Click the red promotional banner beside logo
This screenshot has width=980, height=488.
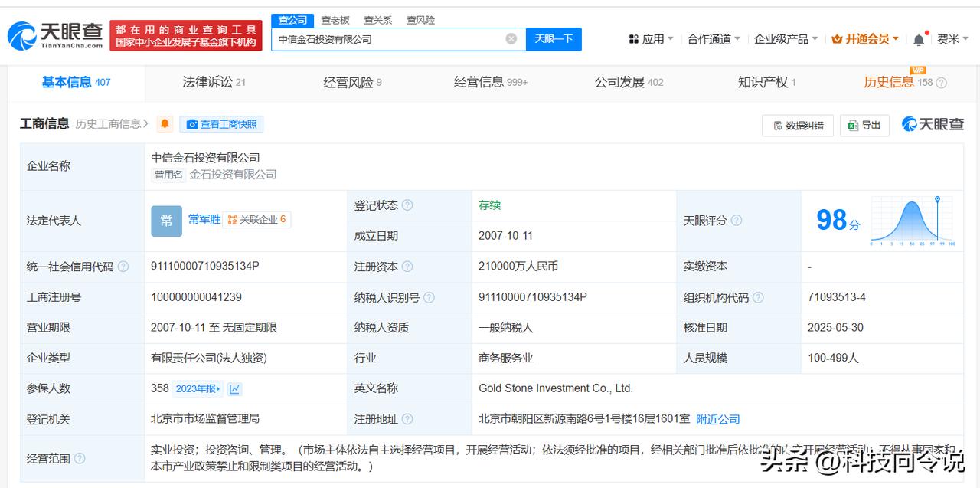pos(186,36)
